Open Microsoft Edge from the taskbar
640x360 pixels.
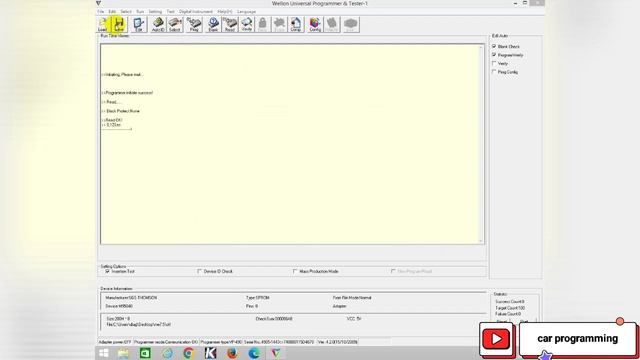pyautogui.click(x=254, y=353)
